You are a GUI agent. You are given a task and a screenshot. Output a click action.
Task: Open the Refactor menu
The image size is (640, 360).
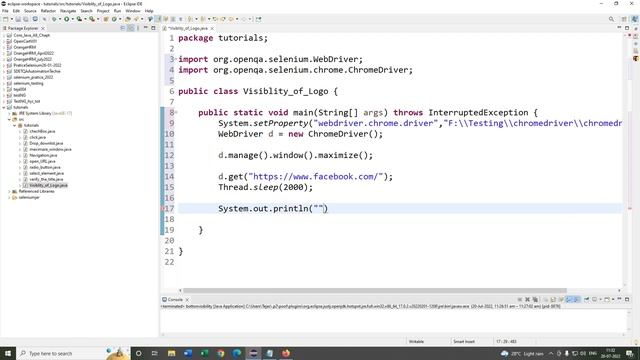(x=48, y=11)
